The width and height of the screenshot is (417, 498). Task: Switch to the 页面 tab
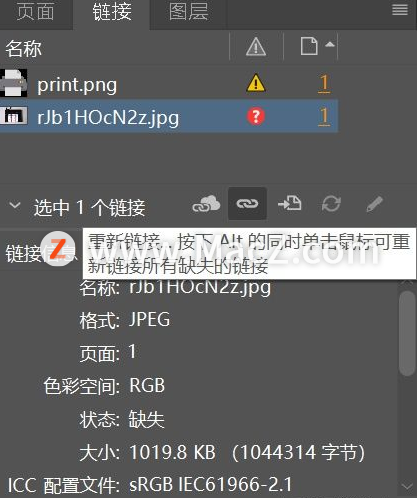point(35,12)
